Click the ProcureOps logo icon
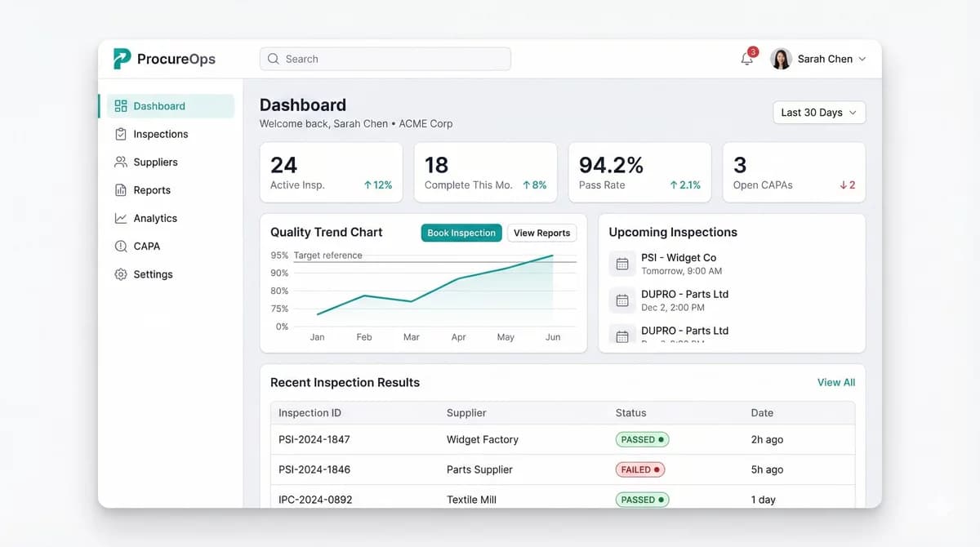The height and width of the screenshot is (547, 980). [x=120, y=58]
